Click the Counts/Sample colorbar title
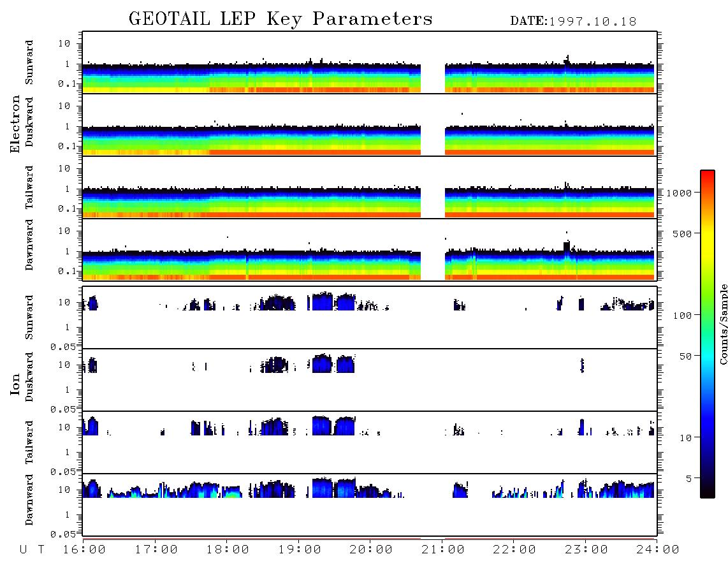The image size is (728, 561). coord(723,324)
